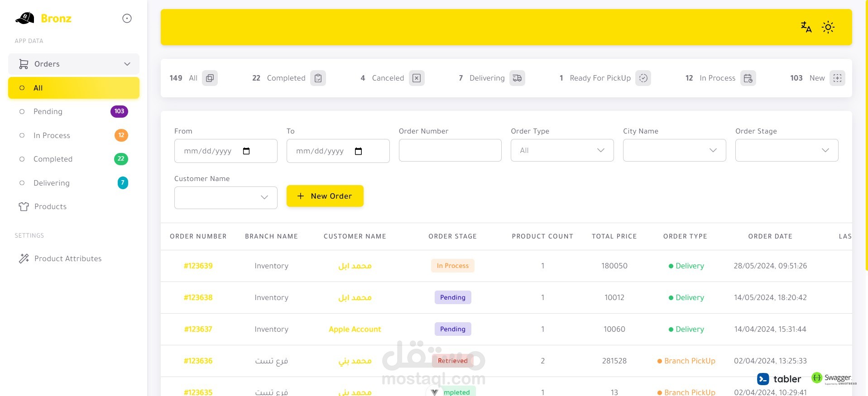Screen dimensions: 868x396
Task: Open the From date calendar picker icon
Action: [246, 151]
